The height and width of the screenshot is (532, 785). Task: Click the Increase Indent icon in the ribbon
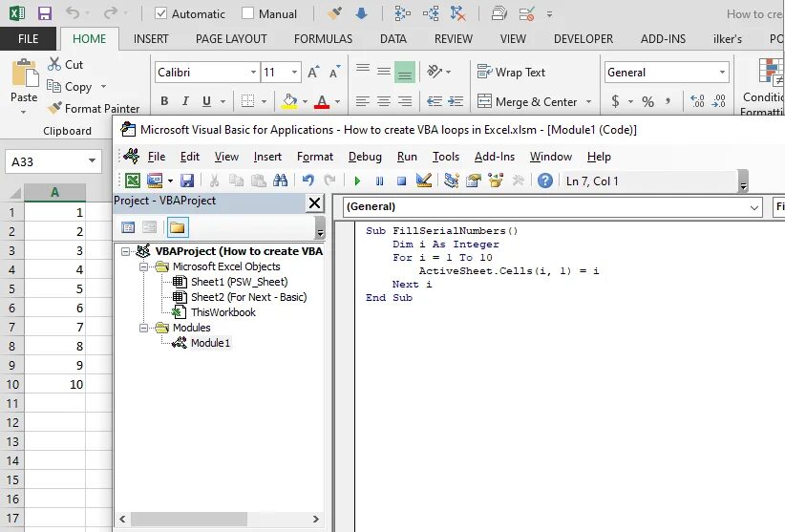456,101
